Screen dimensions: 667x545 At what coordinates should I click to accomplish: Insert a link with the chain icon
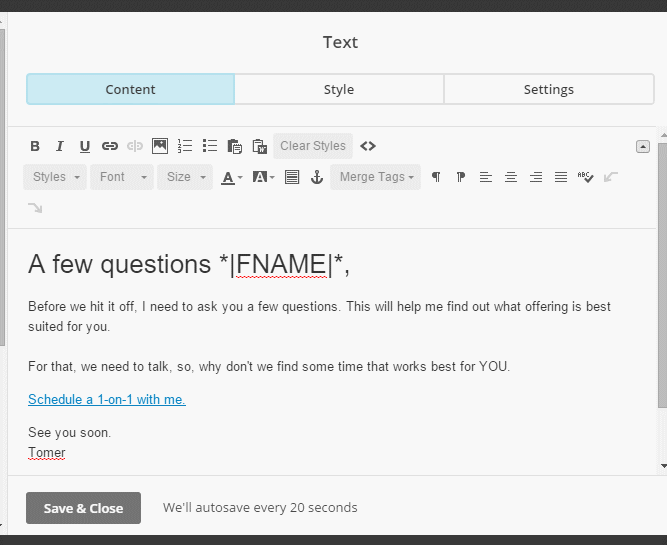pos(110,146)
